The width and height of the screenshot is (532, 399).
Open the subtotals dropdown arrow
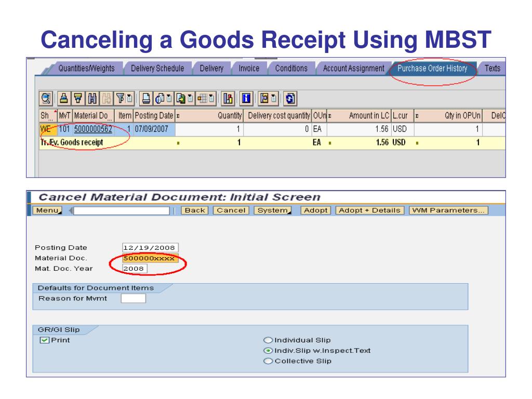274,98
